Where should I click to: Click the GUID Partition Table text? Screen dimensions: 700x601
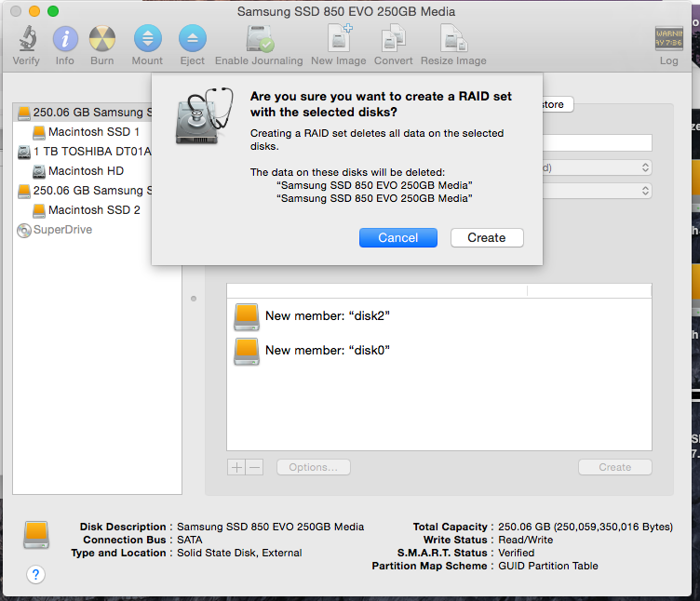547,566
